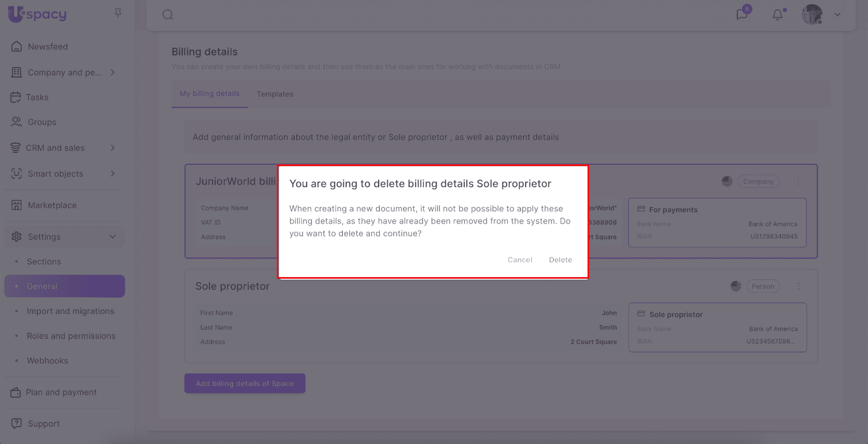Screen dimensions: 868x444
Task: Click the Uspacy logo
Action: (x=37, y=14)
